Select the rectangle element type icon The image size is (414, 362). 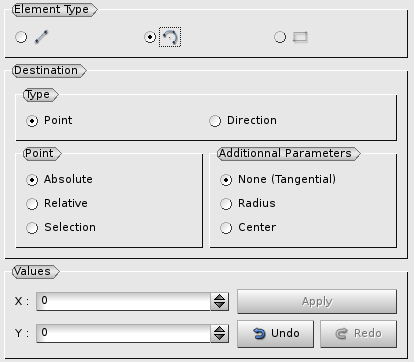point(300,37)
